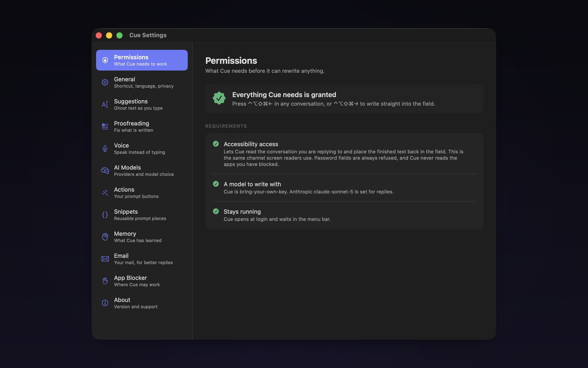The image size is (588, 368).
Task: Click the App Blocker hand icon
Action: point(105,281)
